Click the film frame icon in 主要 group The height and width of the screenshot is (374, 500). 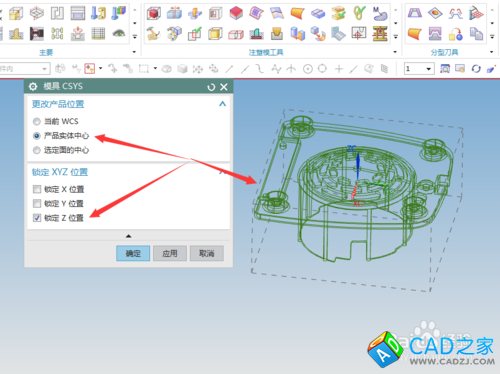click(37, 34)
